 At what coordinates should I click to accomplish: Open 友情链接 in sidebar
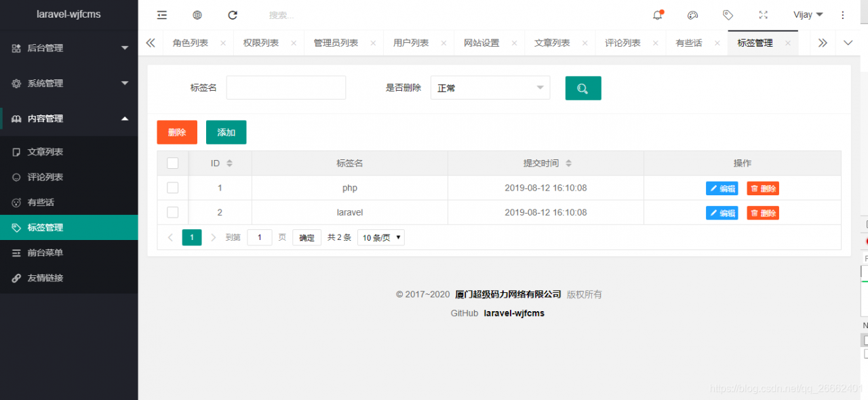point(68,278)
